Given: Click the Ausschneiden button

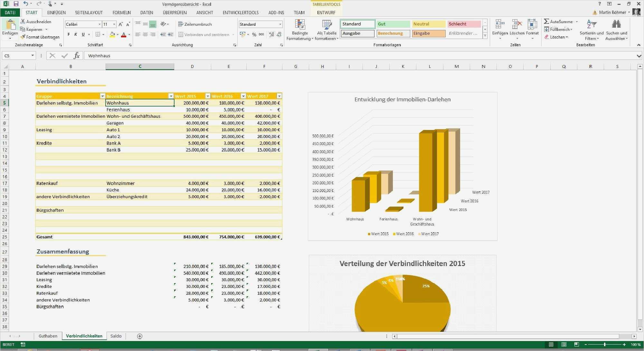Looking at the screenshot, I should tap(36, 22).
